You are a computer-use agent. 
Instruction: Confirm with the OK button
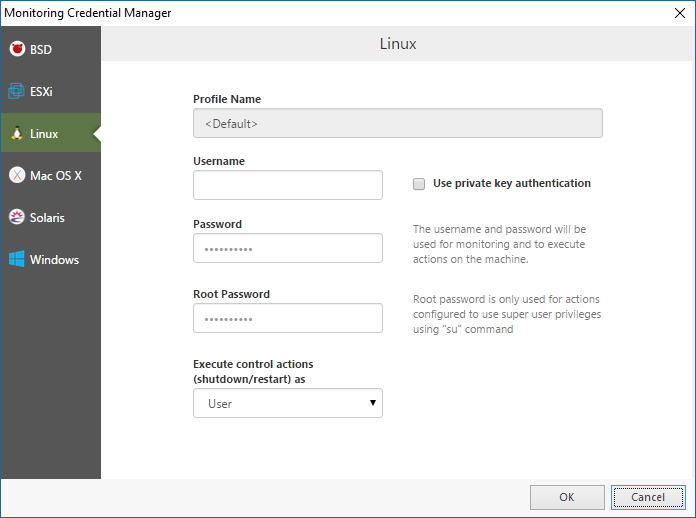click(x=567, y=497)
